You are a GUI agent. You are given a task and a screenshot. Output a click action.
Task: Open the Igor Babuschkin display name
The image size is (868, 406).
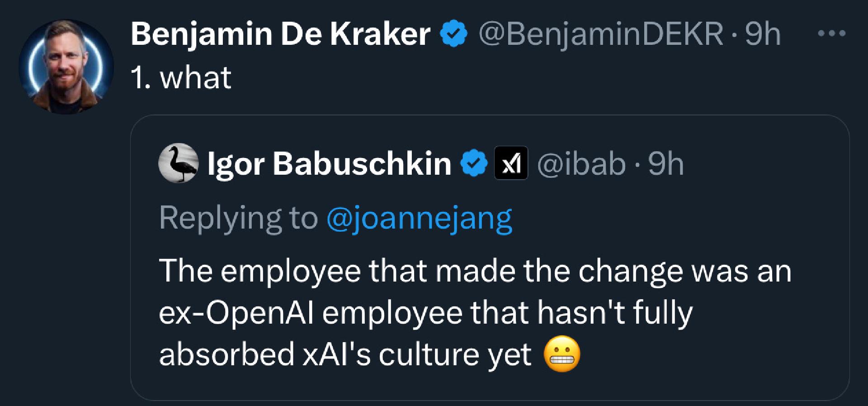pyautogui.click(x=329, y=163)
